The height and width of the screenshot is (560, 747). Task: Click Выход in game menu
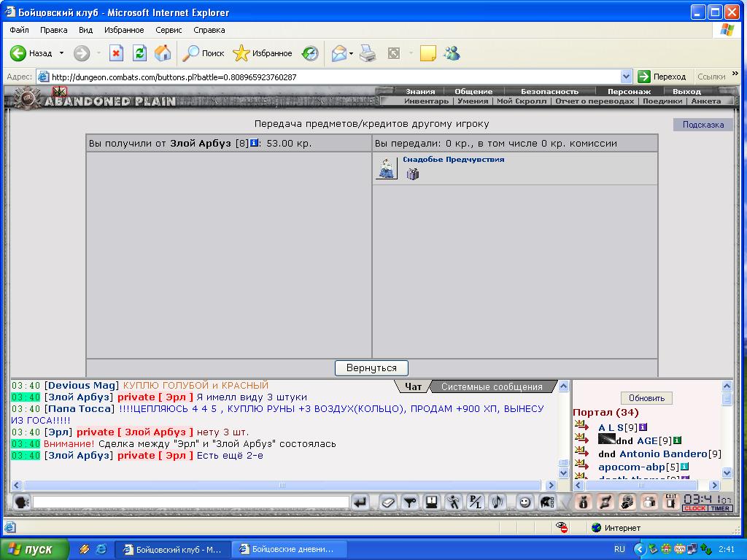[x=686, y=91]
